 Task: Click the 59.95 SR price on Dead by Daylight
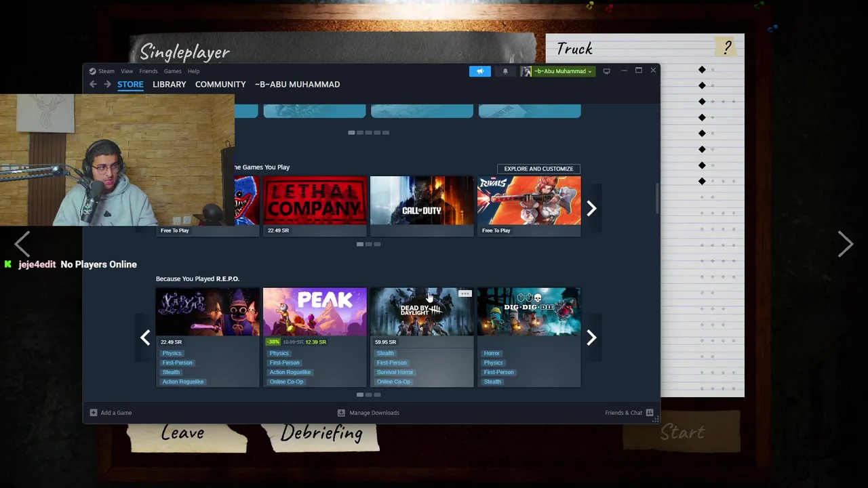(x=385, y=342)
